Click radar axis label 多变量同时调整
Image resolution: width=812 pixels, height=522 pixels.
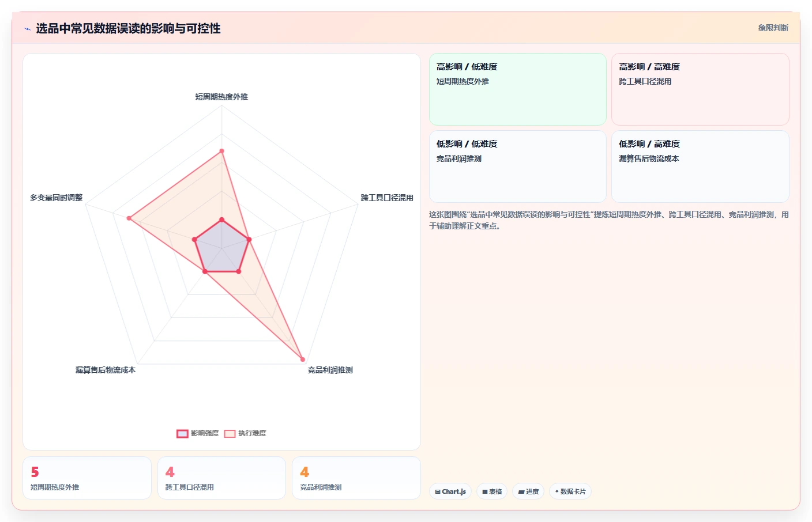pos(56,198)
